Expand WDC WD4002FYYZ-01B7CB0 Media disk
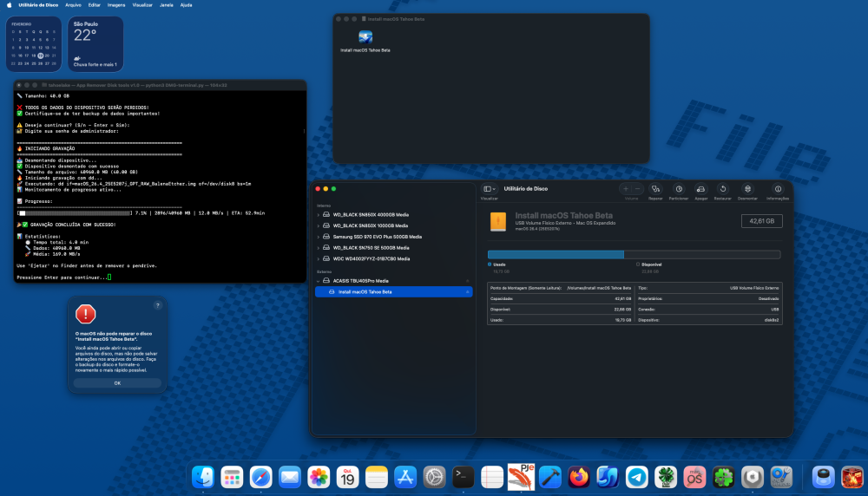Screen dimensions: 868x496 (319, 258)
